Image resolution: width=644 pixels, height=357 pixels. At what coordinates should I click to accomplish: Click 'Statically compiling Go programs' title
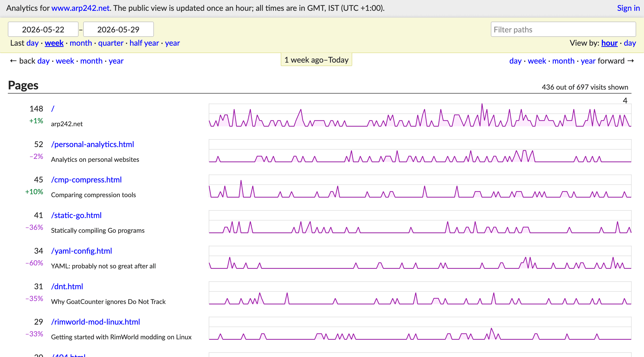(x=98, y=230)
